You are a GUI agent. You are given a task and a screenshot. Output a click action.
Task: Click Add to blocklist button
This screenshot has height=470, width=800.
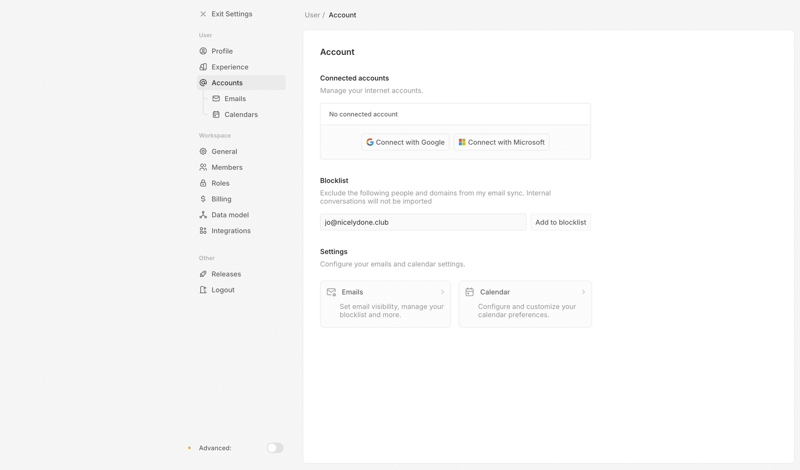coord(561,222)
